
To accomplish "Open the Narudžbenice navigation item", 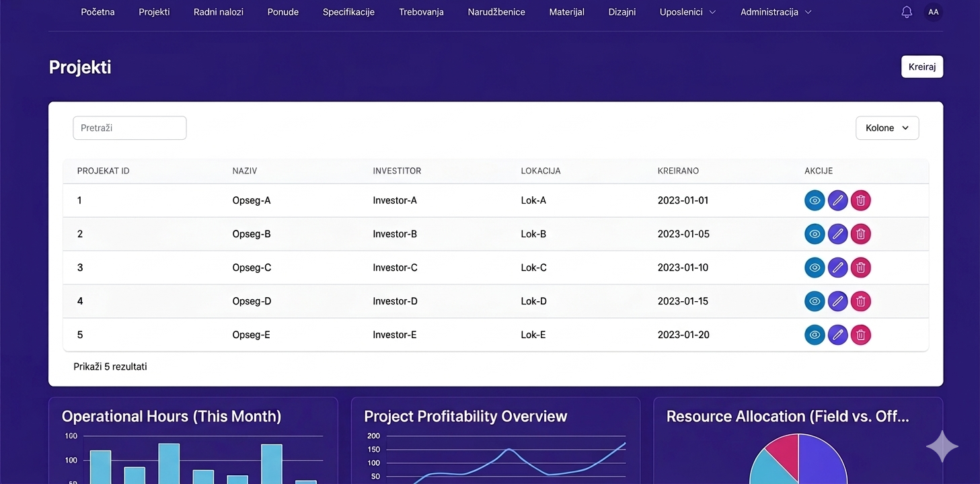I will pyautogui.click(x=496, y=12).
